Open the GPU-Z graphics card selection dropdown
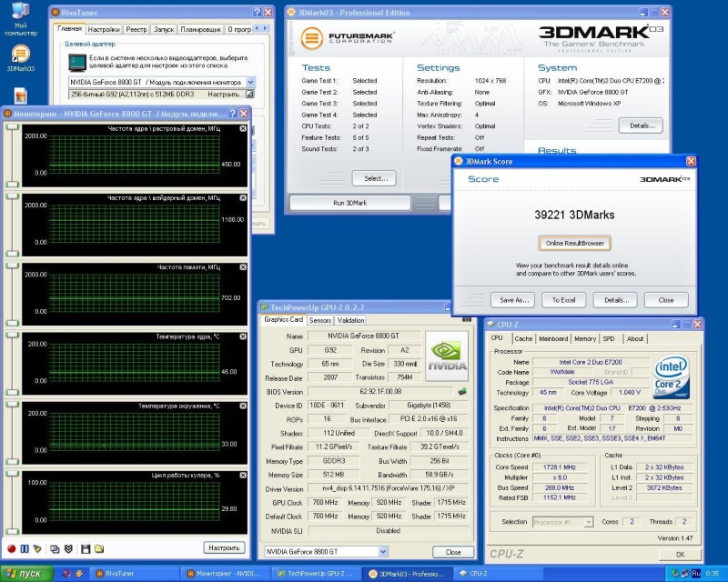Screen dimensions: 728x582 383,552
